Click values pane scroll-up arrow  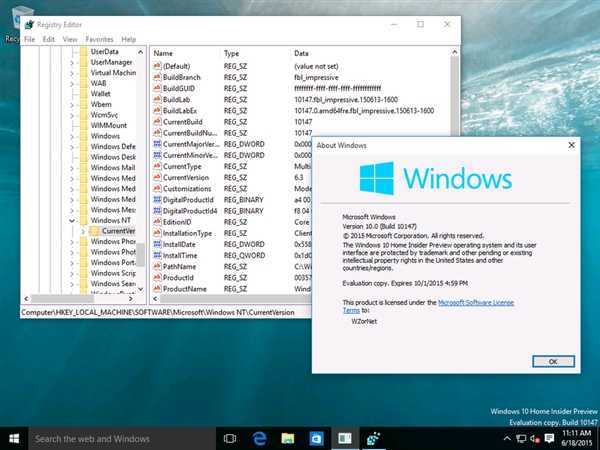[x=455, y=52]
